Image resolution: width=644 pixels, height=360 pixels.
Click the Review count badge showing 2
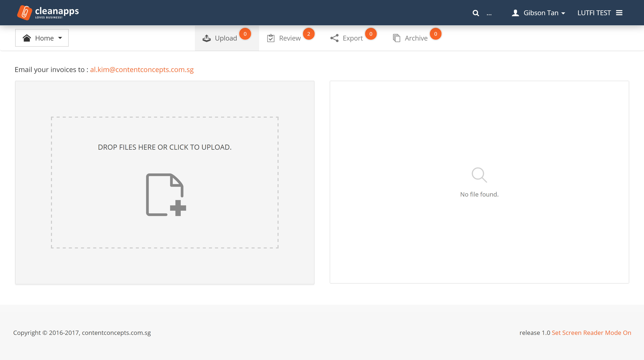[x=309, y=34]
